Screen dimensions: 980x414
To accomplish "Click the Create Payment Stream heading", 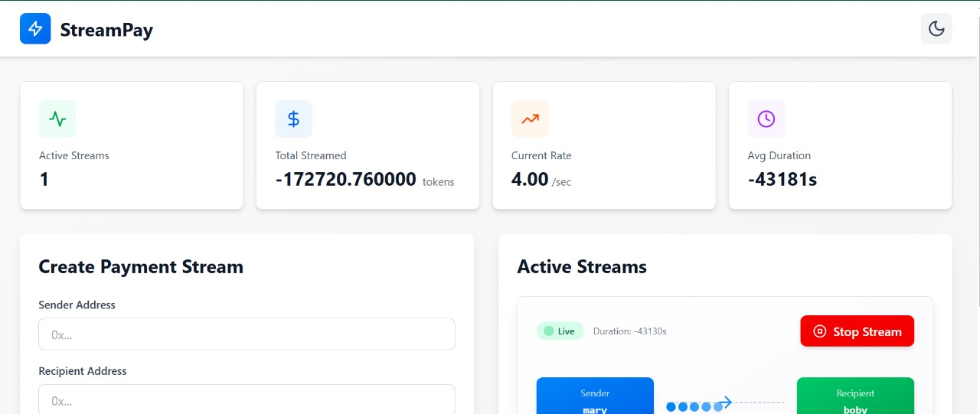I will (141, 267).
